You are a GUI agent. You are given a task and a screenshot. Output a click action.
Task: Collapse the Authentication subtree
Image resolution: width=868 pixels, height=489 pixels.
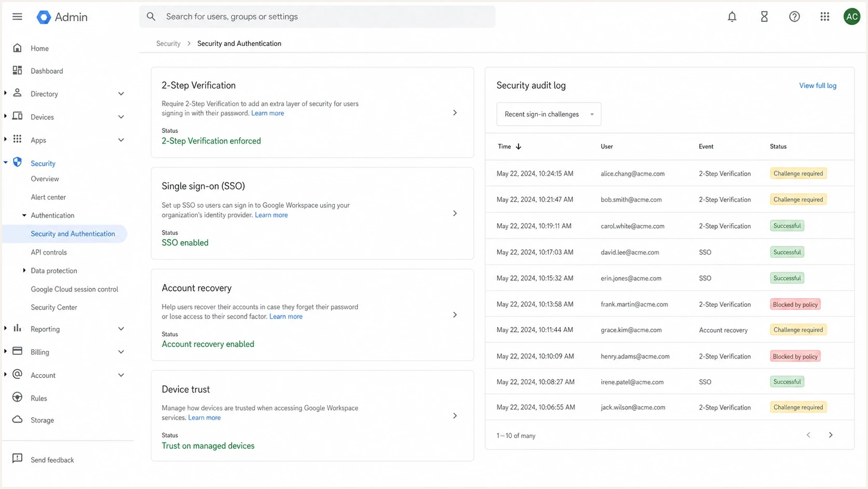click(x=24, y=215)
